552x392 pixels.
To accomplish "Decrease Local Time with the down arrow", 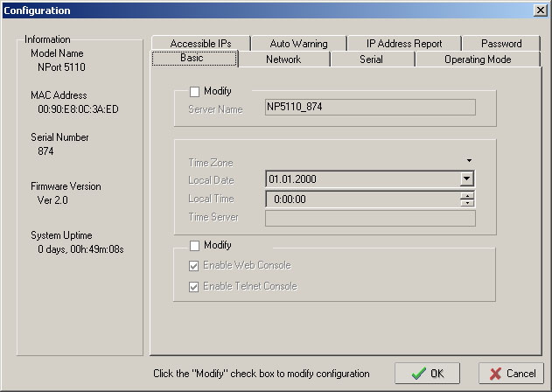I will click(468, 203).
